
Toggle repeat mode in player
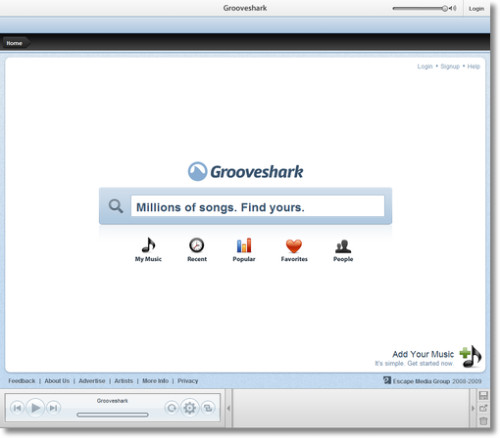(172, 408)
